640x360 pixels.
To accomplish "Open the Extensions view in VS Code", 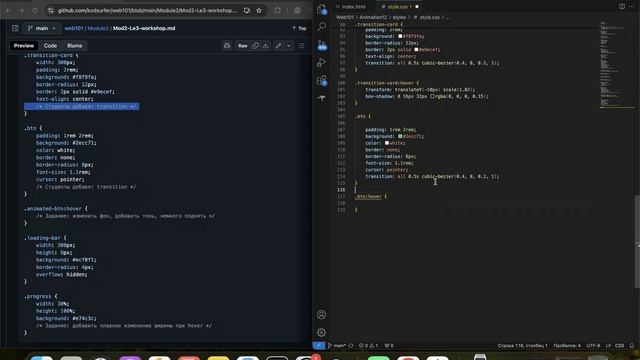I will [x=322, y=80].
